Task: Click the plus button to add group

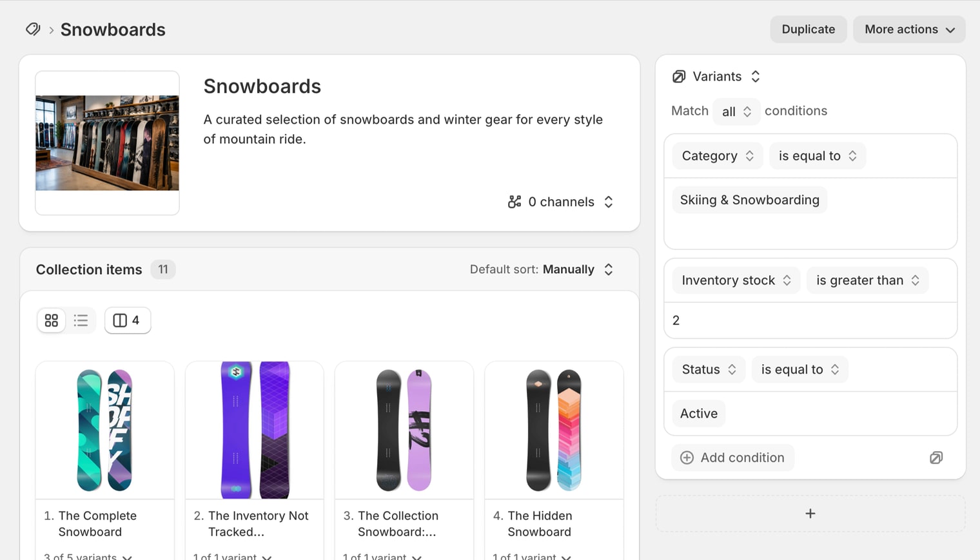Action: (x=810, y=514)
